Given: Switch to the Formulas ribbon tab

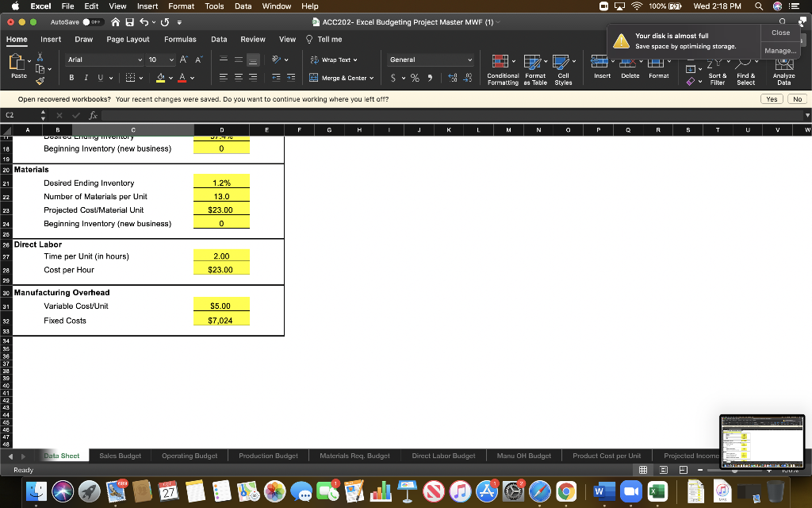Looking at the screenshot, I should (x=180, y=38).
